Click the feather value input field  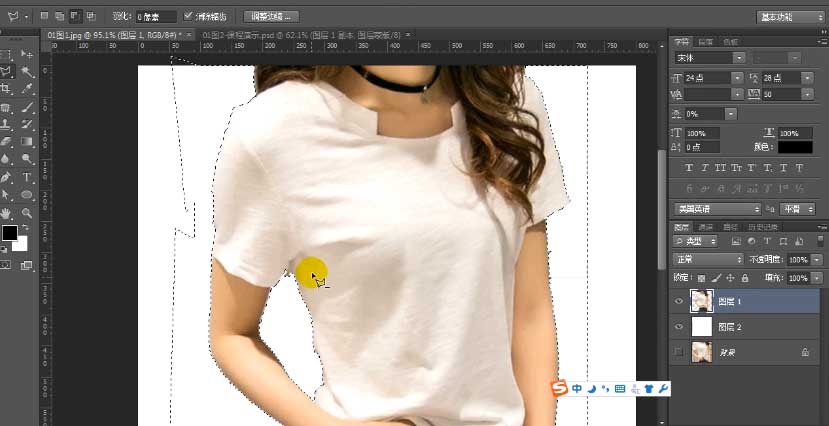click(156, 17)
